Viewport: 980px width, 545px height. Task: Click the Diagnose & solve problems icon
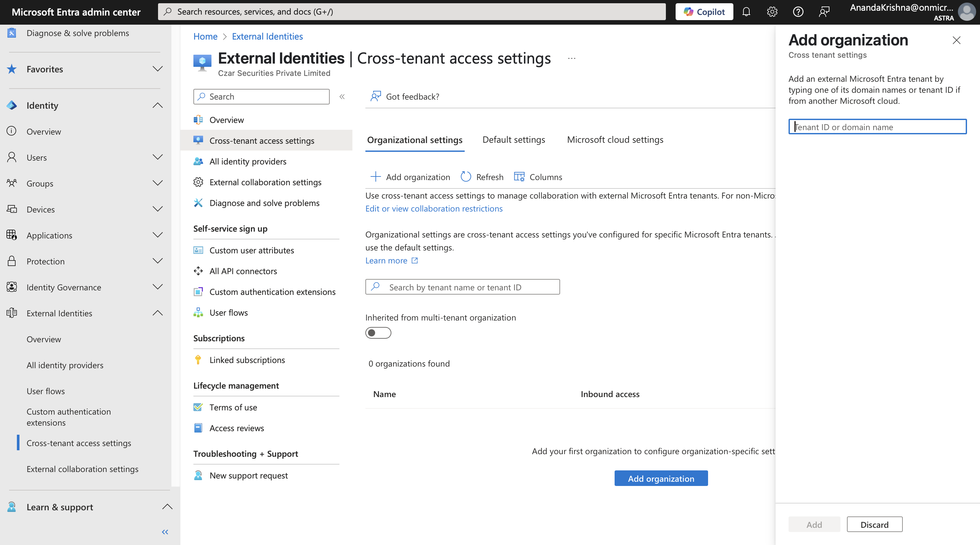pos(12,33)
